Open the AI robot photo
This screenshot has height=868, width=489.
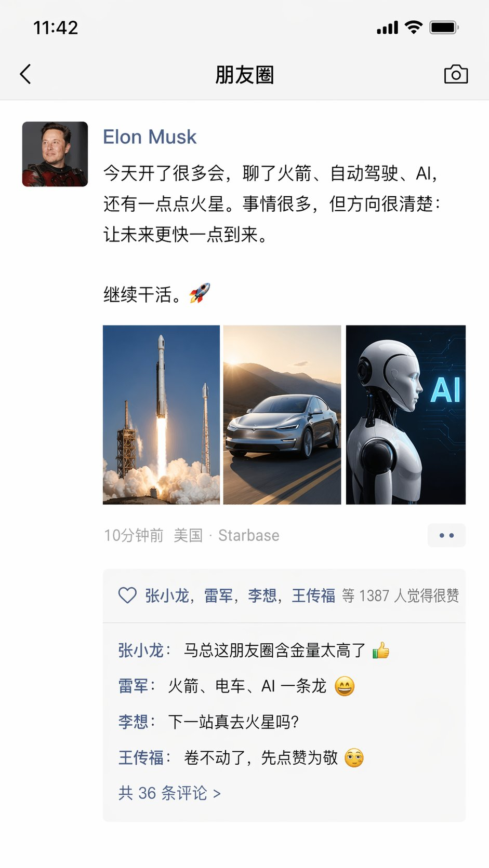click(406, 415)
